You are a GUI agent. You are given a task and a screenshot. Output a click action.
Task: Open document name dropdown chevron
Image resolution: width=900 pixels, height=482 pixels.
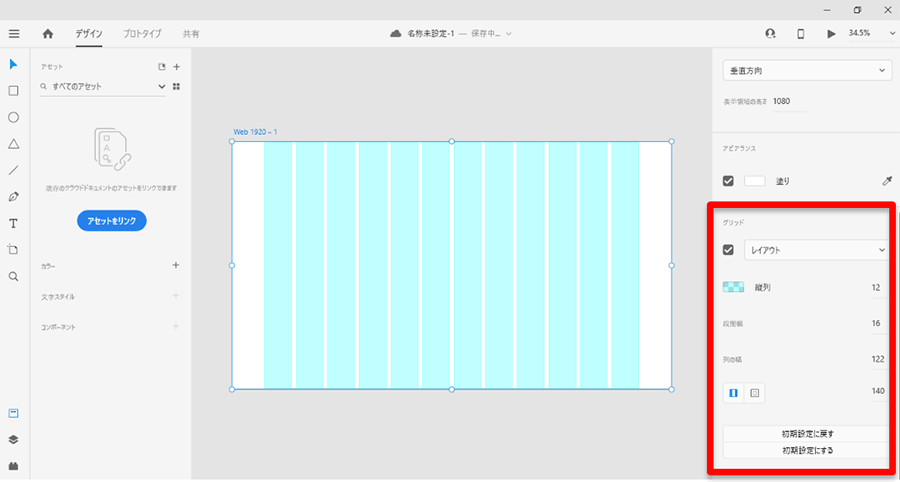[x=509, y=34]
